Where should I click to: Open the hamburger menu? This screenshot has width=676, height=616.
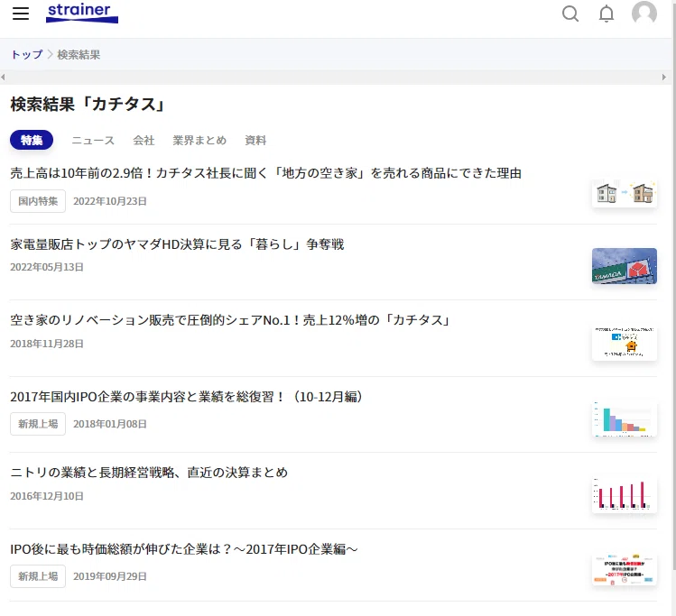coord(21,14)
